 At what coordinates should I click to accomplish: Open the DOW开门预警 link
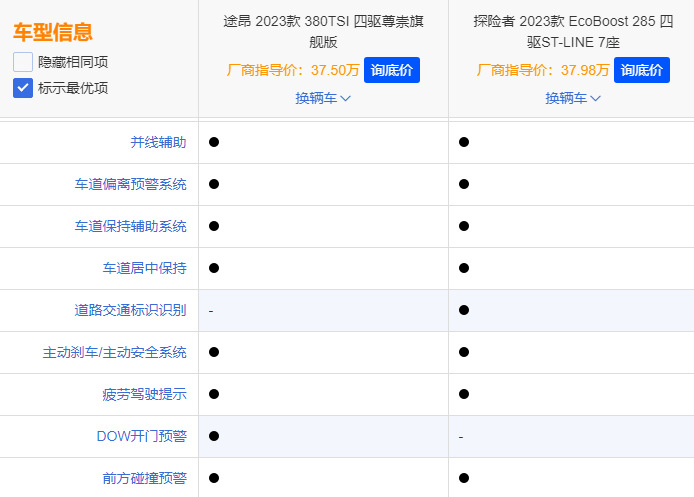tap(142, 436)
